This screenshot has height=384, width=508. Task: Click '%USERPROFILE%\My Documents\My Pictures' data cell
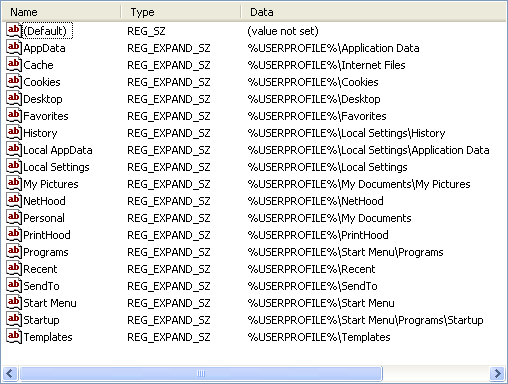click(359, 184)
